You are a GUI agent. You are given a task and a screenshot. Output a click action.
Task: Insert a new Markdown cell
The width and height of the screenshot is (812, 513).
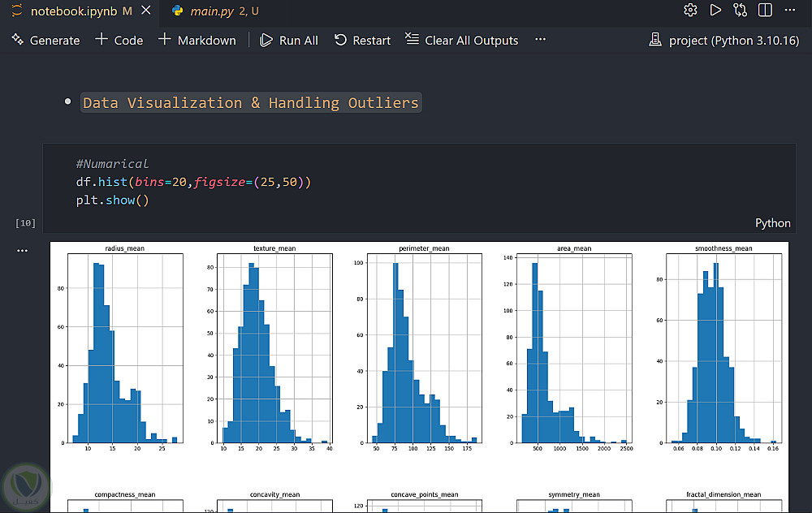(x=197, y=40)
